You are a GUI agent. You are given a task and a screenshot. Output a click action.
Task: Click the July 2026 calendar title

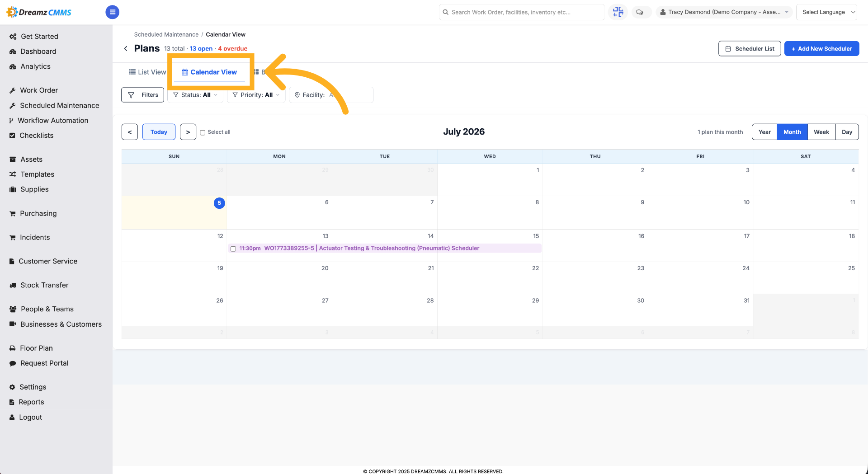pyautogui.click(x=464, y=131)
